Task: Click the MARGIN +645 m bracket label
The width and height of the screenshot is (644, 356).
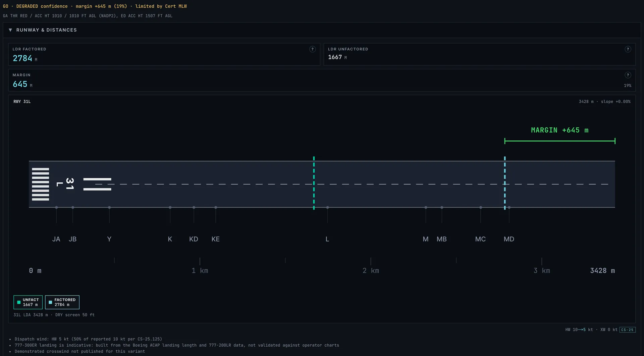Action: [x=560, y=130]
